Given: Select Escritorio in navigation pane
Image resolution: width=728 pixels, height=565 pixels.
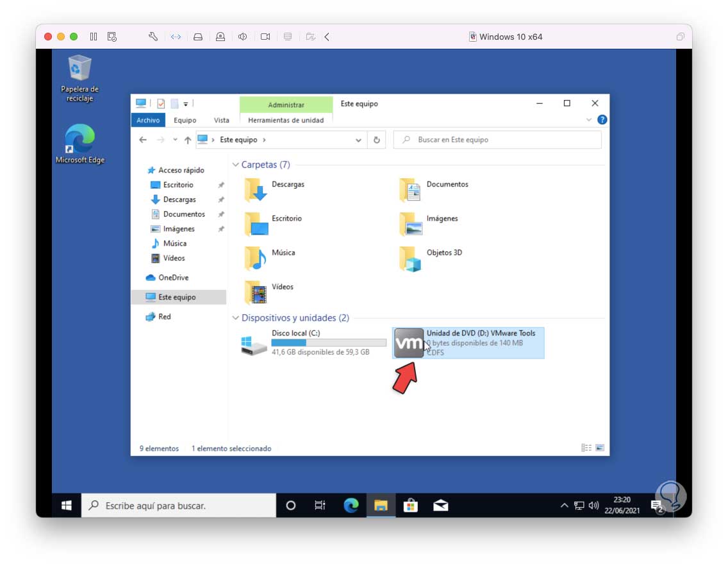Looking at the screenshot, I should (178, 185).
